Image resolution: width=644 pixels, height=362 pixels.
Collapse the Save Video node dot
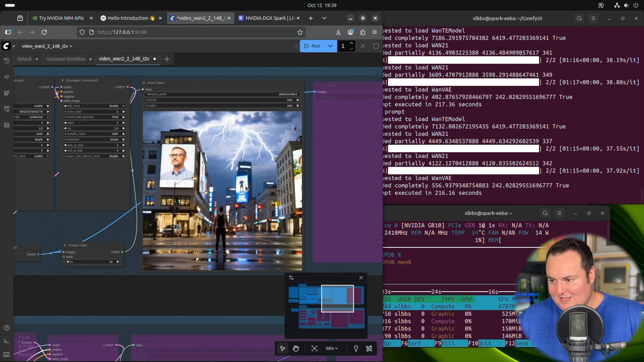144,82
